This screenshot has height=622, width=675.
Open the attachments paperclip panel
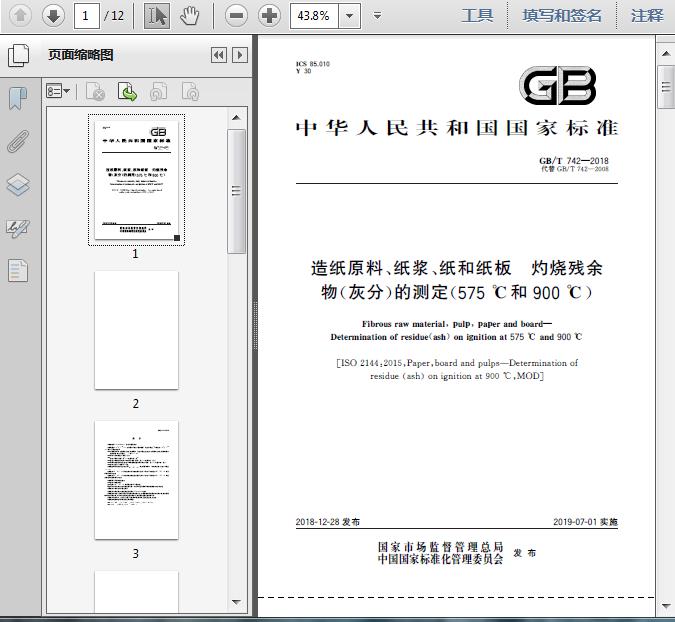click(x=18, y=142)
